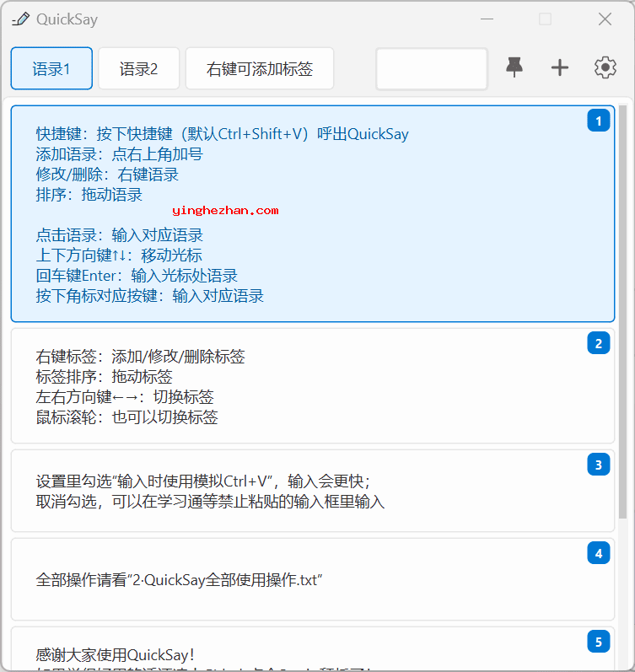Click the line 添加语录：点右上角加号
Image resolution: width=635 pixels, height=672 pixels.
tap(119, 154)
